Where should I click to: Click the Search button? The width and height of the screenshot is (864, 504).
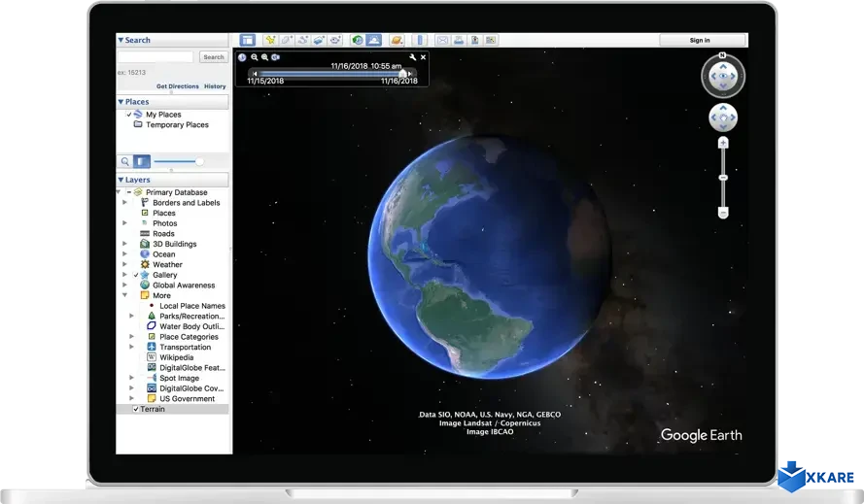tap(214, 57)
